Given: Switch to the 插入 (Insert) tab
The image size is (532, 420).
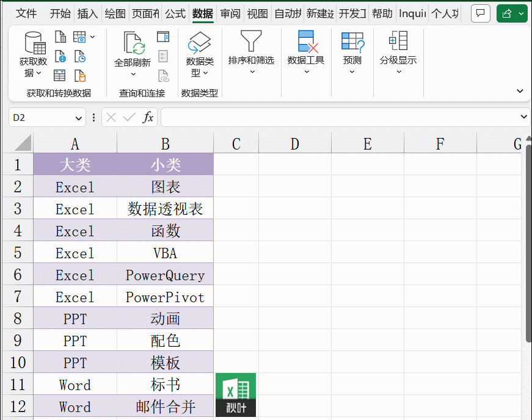Looking at the screenshot, I should 87,13.
